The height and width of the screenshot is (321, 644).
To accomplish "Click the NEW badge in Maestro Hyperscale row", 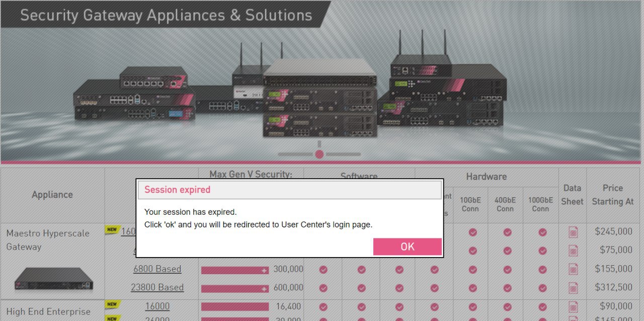I will [x=112, y=230].
